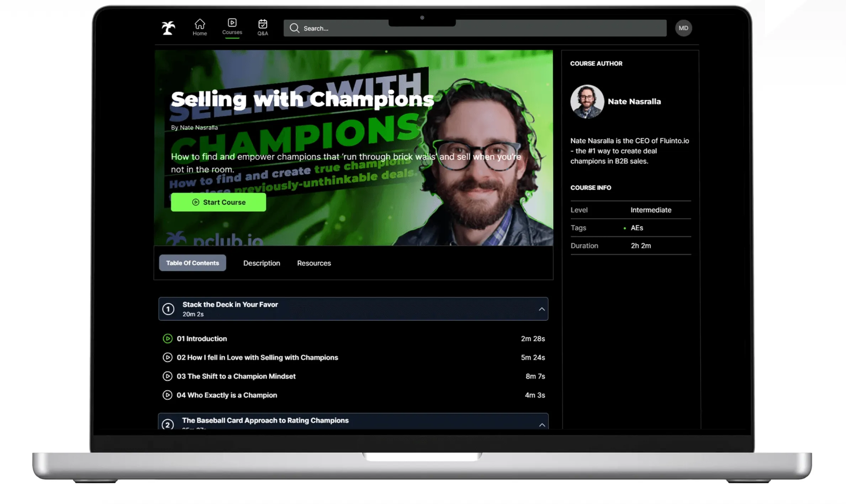Click the Intermediate level value

point(651,210)
